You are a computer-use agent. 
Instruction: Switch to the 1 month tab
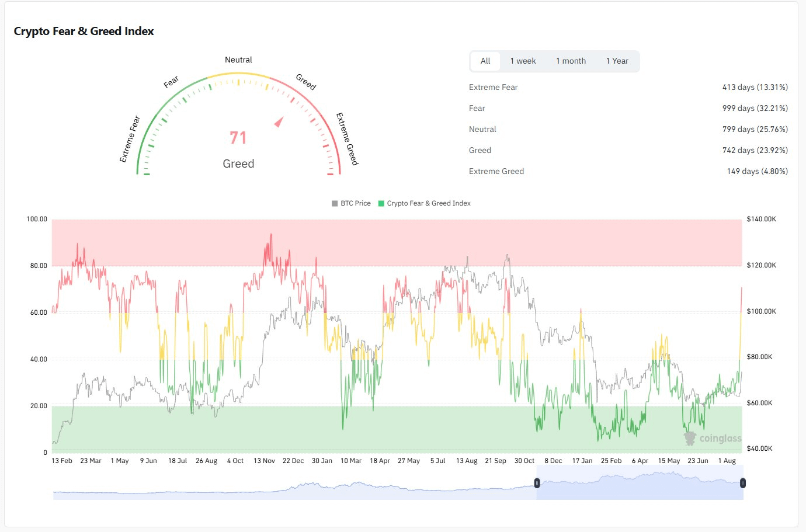571,61
